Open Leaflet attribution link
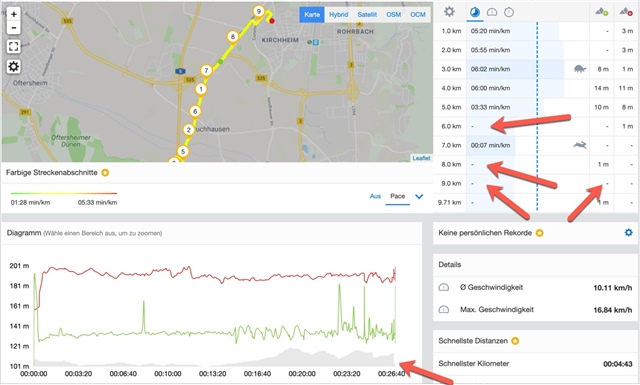This screenshot has width=640, height=385. 421,158
